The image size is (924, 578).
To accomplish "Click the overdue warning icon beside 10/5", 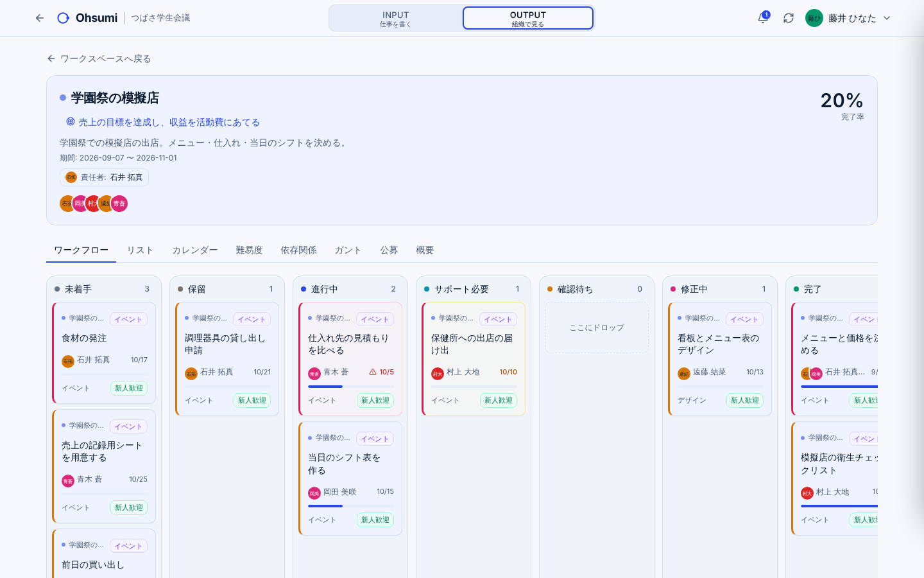I will (x=373, y=372).
